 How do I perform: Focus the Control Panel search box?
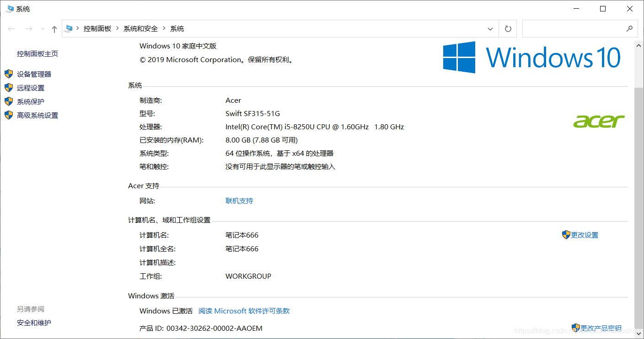[580, 28]
